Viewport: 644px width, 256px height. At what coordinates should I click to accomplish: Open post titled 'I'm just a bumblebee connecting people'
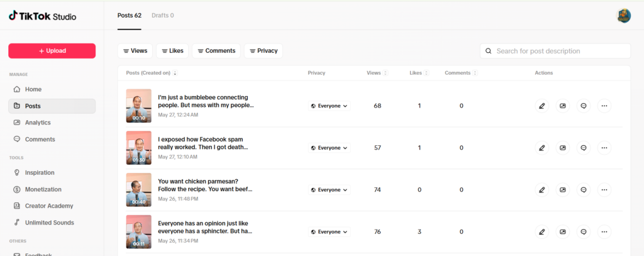tap(206, 101)
